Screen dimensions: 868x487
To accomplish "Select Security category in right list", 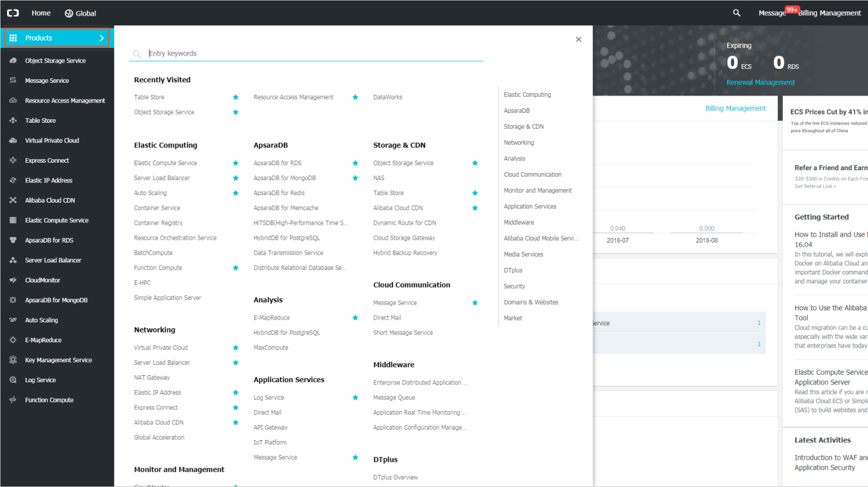I will [x=514, y=286].
